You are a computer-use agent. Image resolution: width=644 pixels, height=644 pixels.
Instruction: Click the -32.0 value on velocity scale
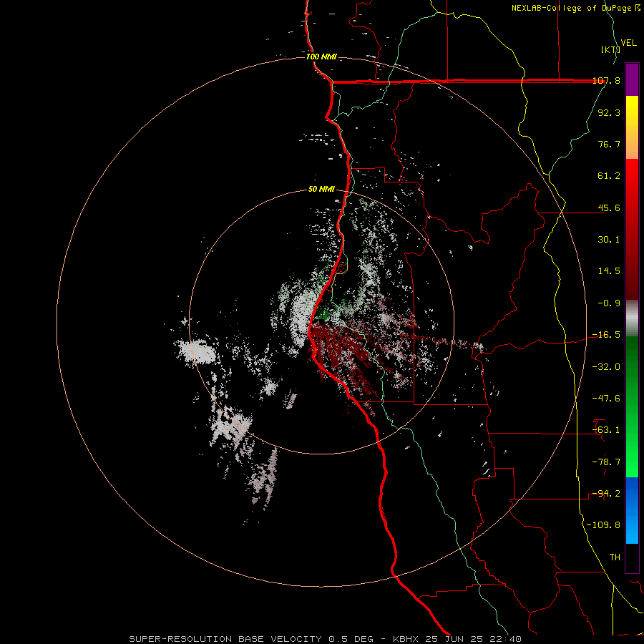pos(606,367)
